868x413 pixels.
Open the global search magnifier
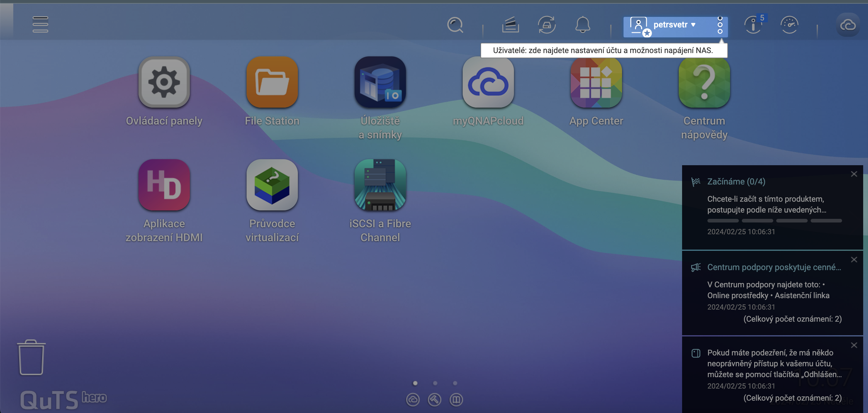click(455, 25)
